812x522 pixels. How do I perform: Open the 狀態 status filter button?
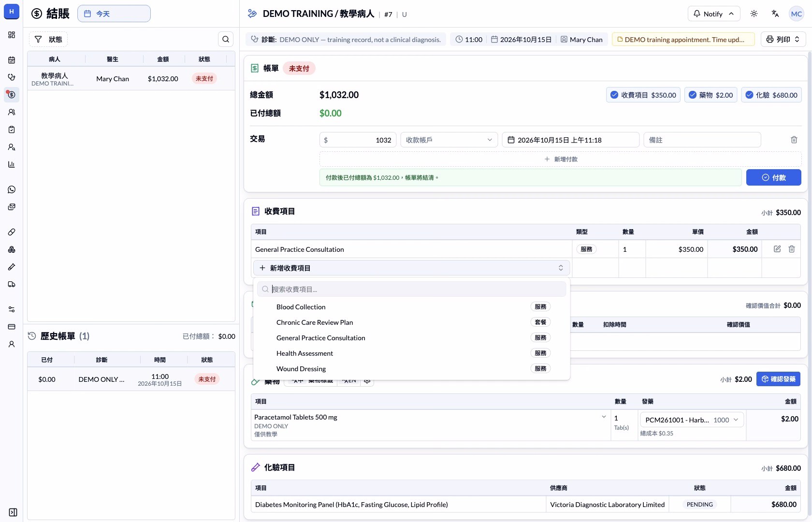(48, 39)
